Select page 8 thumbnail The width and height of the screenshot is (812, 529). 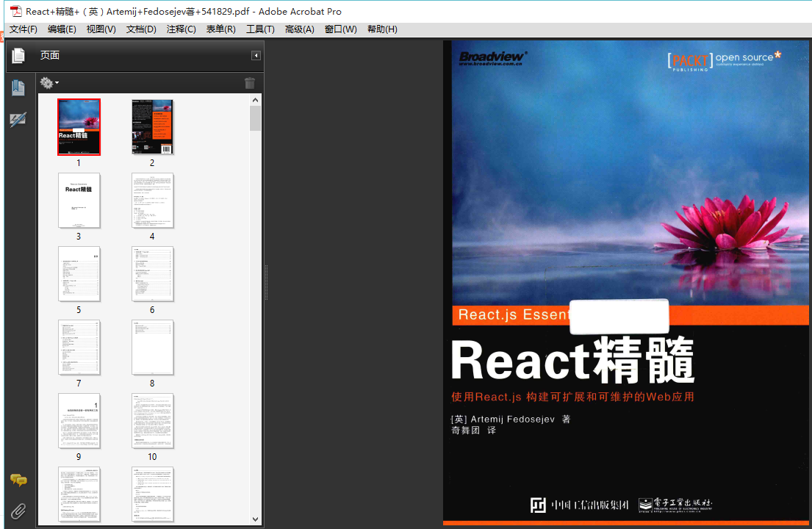[152, 348]
